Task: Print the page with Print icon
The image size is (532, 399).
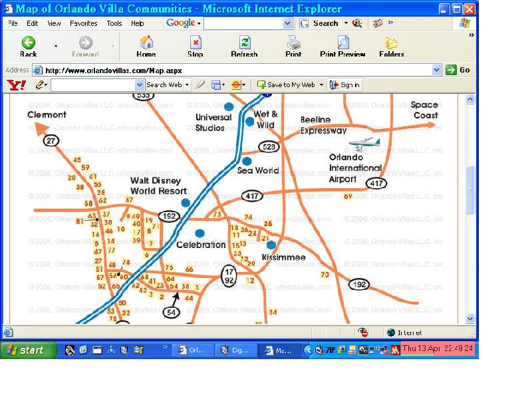Action: (x=293, y=47)
